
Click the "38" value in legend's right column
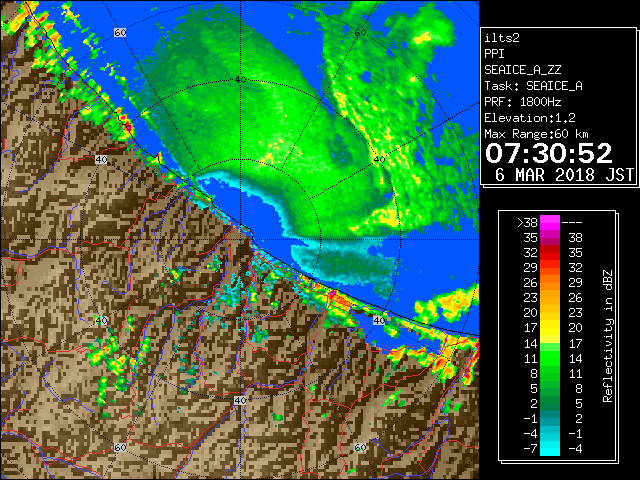click(x=575, y=238)
